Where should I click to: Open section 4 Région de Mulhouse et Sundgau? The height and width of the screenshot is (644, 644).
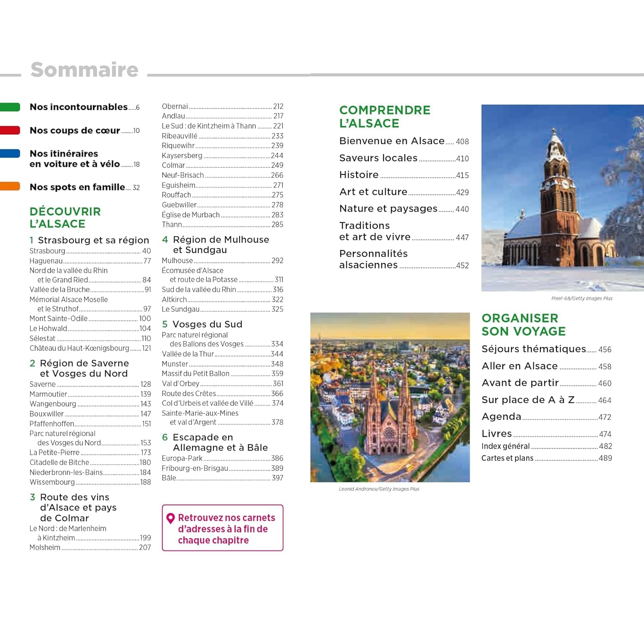click(216, 245)
